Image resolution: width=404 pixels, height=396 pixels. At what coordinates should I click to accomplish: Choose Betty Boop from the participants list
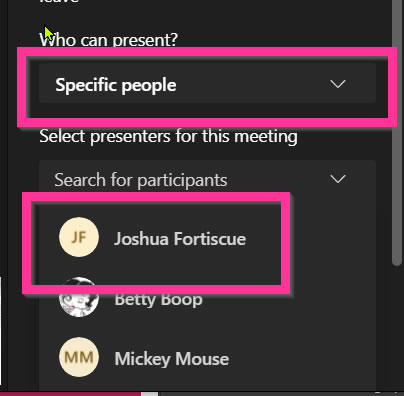(x=160, y=299)
